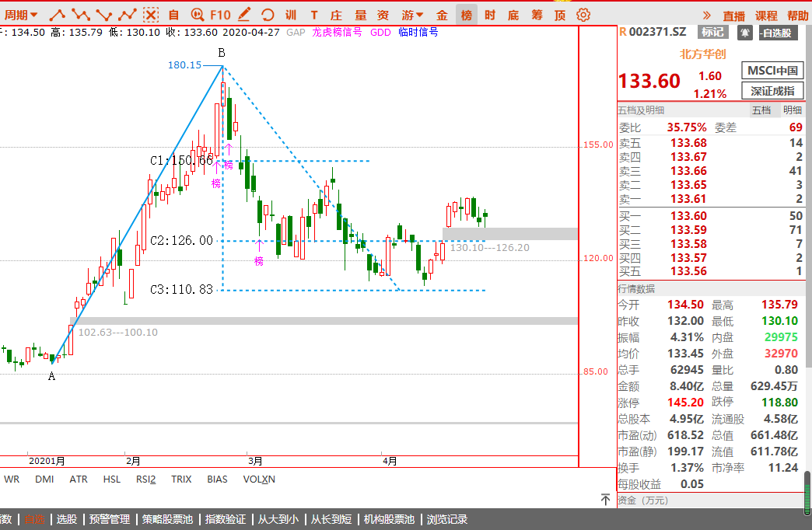Image resolution: width=812 pixels, height=530 pixels.
Task: Select the VOLXN indicator tab
Action: click(x=259, y=479)
